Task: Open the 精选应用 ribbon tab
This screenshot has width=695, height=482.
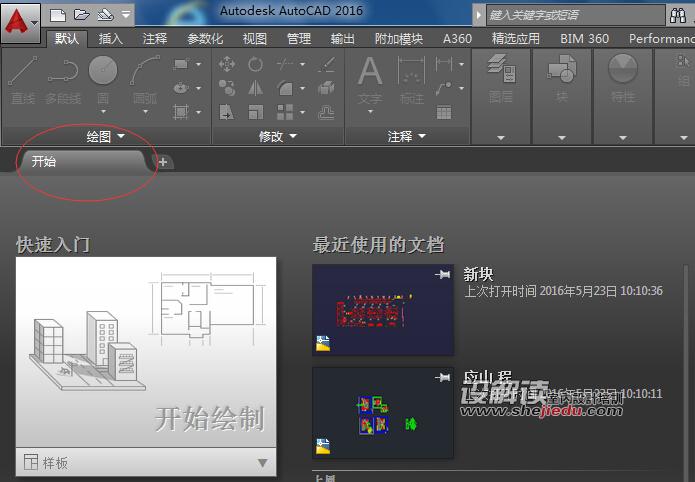Action: pyautogui.click(x=515, y=39)
